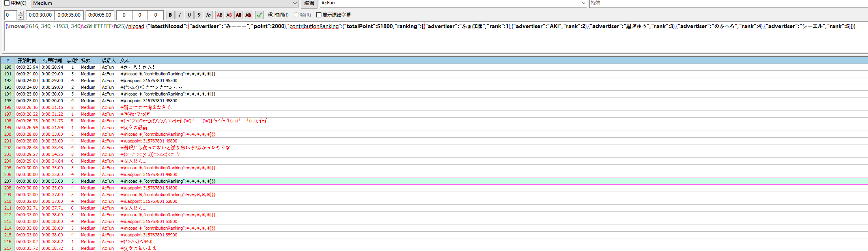Toggle underline formatting button

189,15
